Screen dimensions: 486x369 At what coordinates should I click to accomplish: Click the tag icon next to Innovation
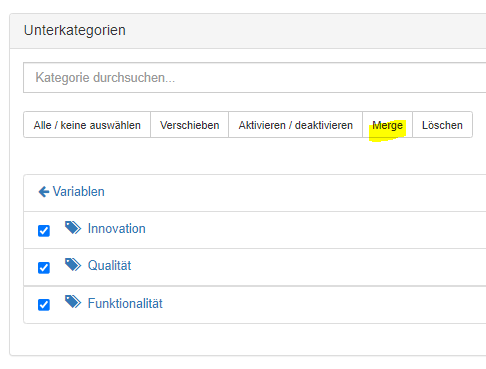pos(73,228)
